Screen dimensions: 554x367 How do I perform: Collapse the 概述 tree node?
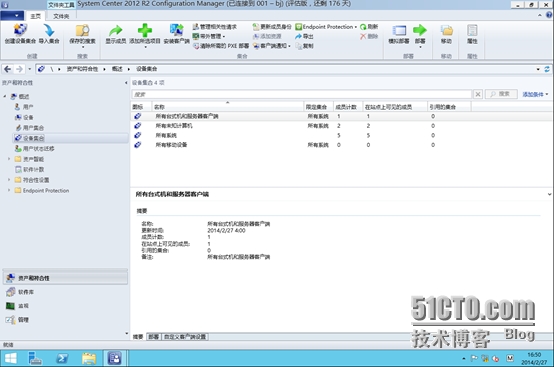point(5,96)
